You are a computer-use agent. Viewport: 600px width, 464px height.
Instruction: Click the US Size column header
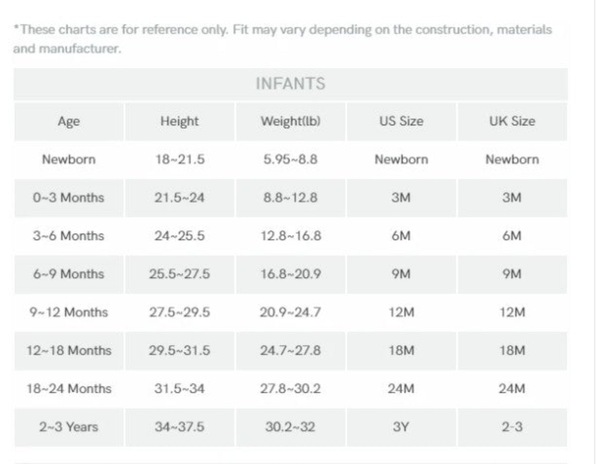tap(401, 121)
